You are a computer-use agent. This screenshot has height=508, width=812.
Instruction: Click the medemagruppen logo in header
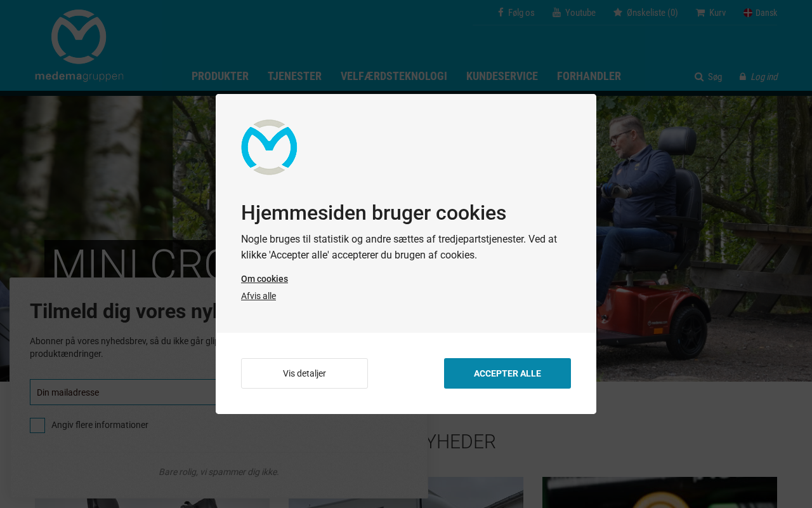click(79, 46)
